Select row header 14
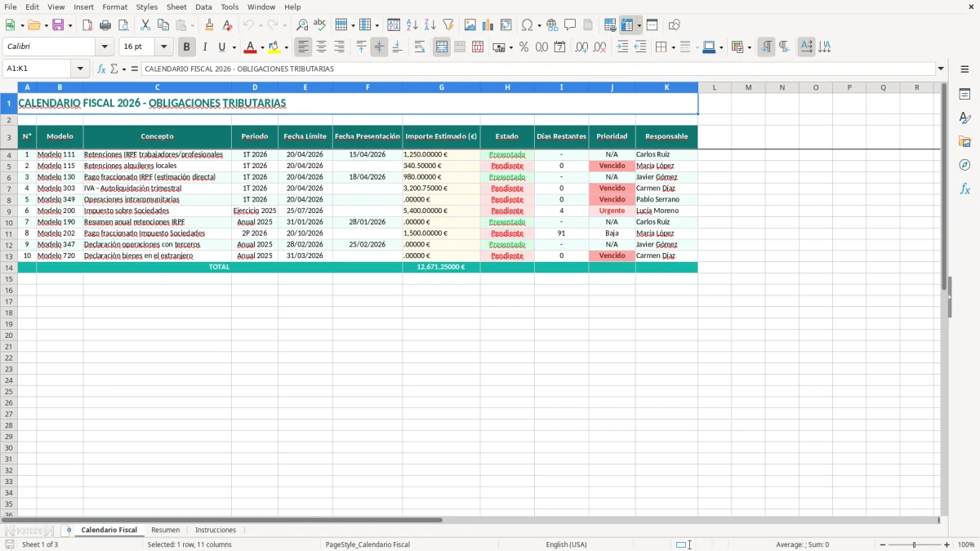The image size is (980, 551). pos(9,267)
